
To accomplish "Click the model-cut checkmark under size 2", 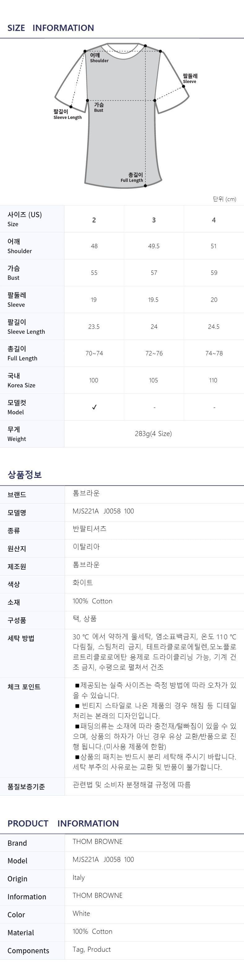I will pyautogui.click(x=94, y=407).
